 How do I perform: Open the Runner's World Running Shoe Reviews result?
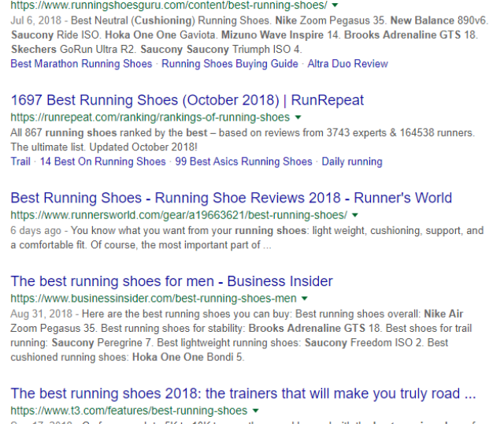(x=231, y=198)
